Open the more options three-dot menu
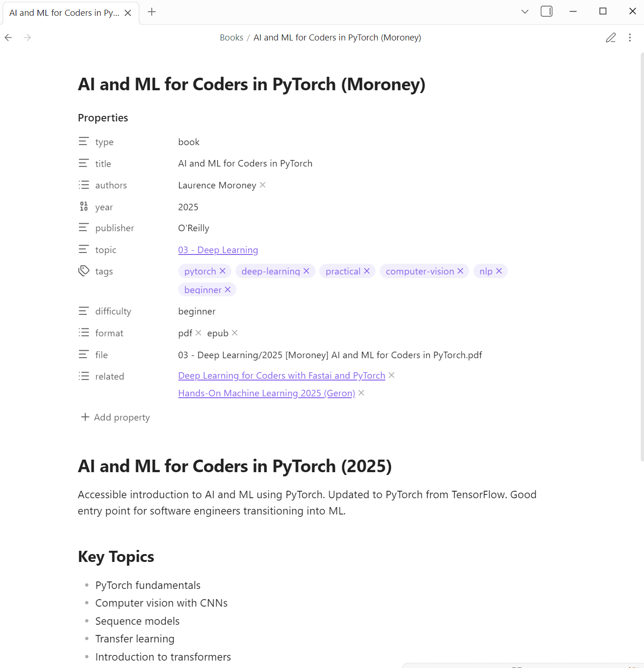 click(630, 38)
